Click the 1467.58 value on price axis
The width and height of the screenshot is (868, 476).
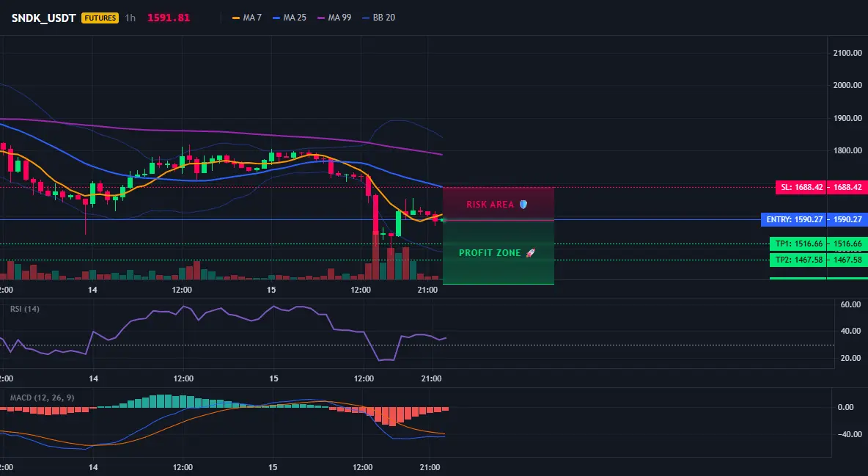847,260
